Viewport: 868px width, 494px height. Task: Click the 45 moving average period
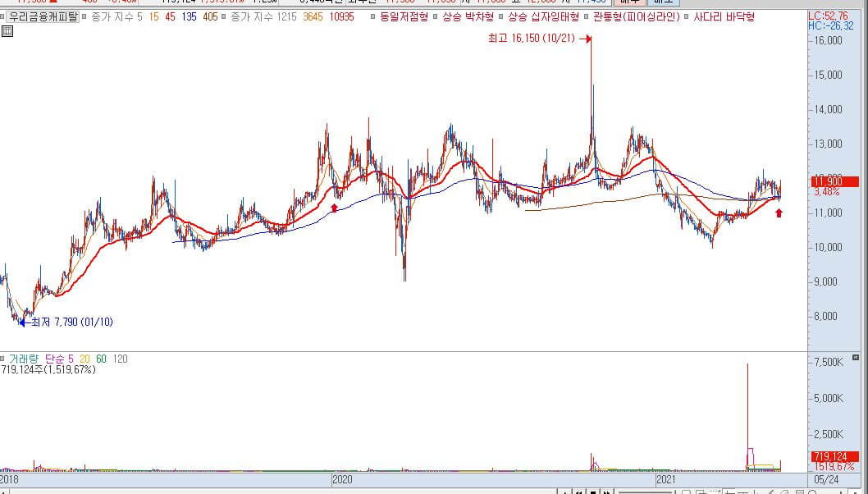click(170, 16)
